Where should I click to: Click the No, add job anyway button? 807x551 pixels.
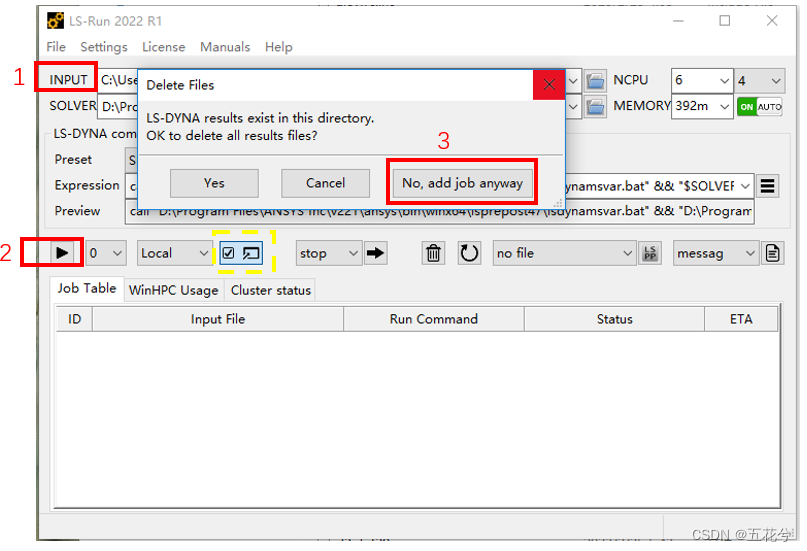click(462, 183)
